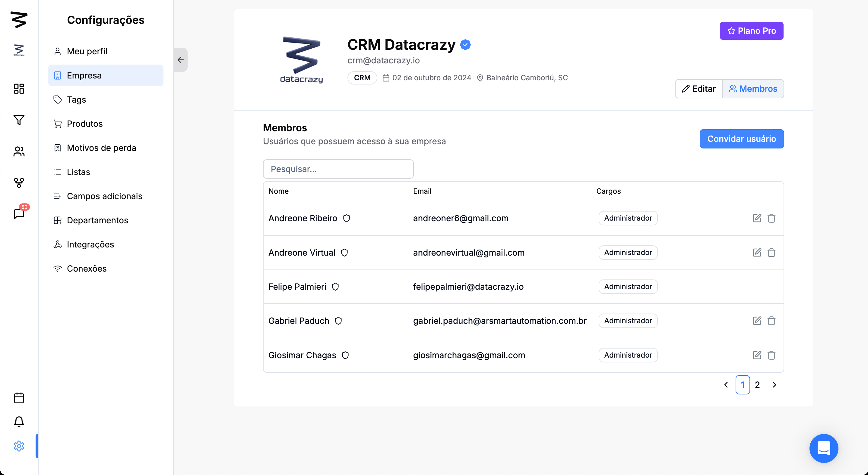Collapse the Configurações side panel
Screen dimensions: 868x475
tap(181, 60)
